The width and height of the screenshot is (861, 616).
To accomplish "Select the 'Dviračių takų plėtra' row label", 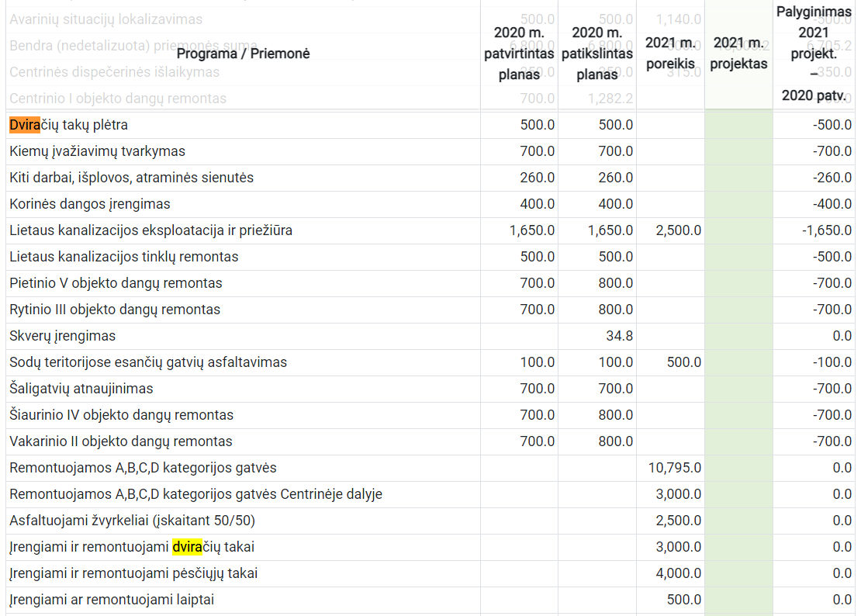I will tap(69, 125).
